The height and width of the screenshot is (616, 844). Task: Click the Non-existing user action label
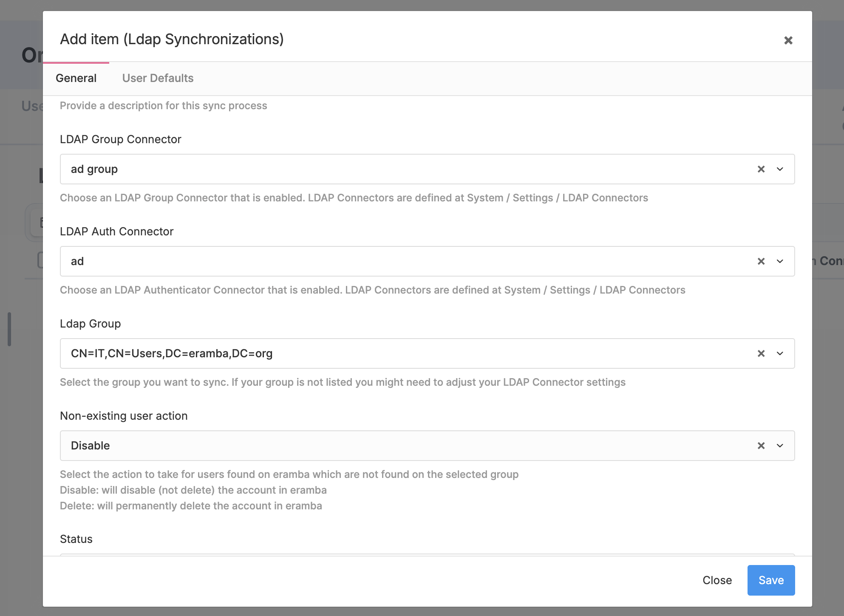click(124, 416)
